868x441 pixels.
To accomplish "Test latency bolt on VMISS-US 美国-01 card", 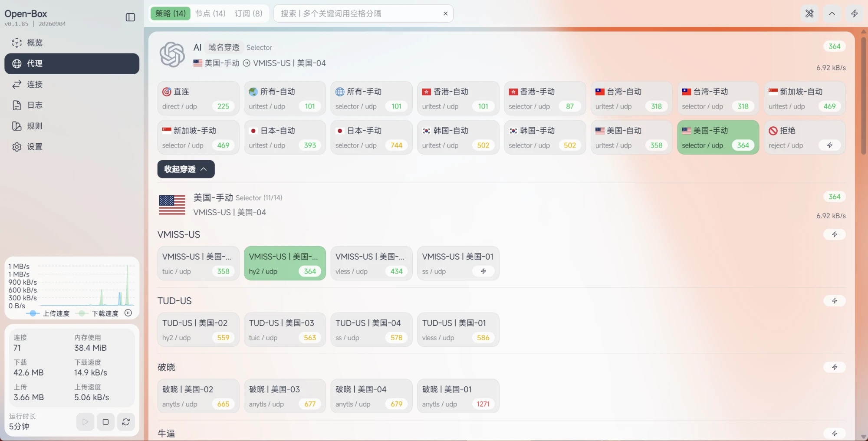I will point(483,271).
